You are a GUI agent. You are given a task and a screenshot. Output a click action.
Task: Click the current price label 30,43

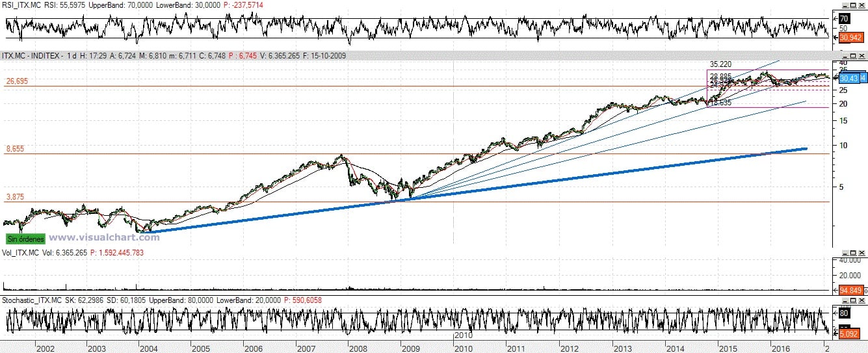coord(850,78)
